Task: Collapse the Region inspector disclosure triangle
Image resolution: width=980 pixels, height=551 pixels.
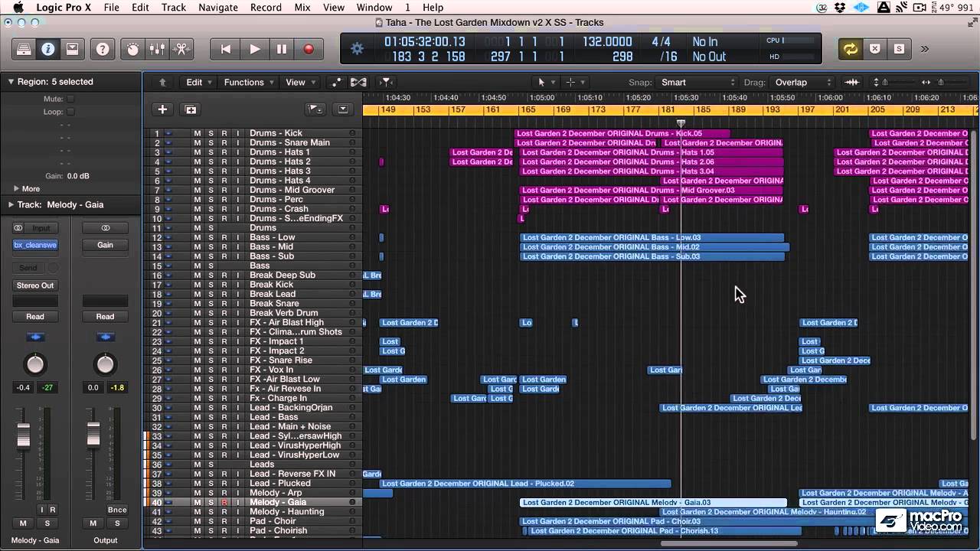Action: pos(10,81)
